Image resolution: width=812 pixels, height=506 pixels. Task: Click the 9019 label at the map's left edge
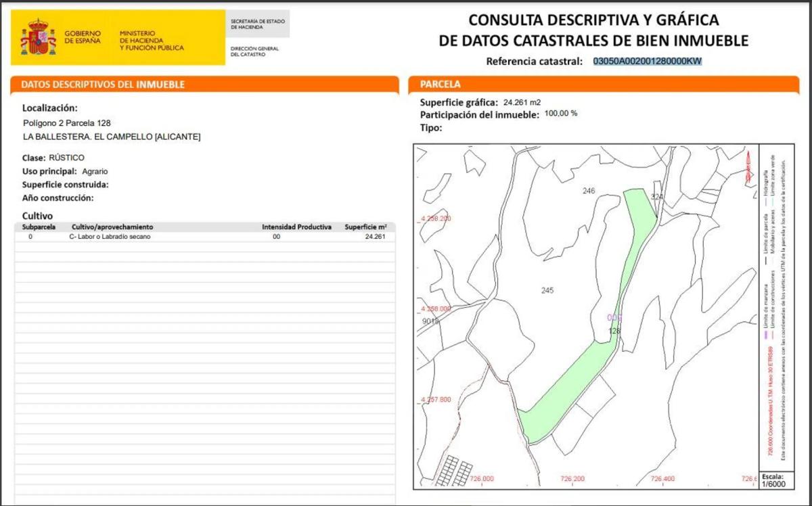tap(430, 322)
